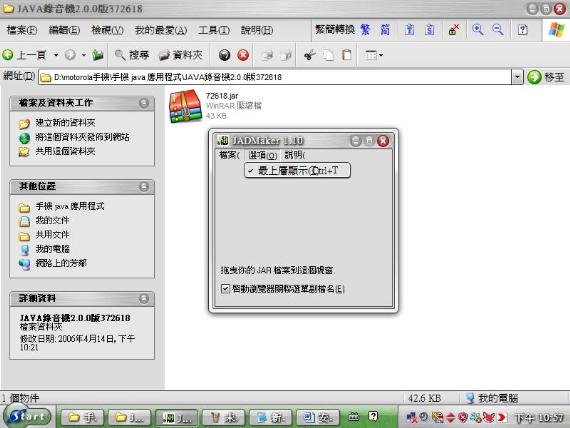This screenshot has width=570, height=428.
Task: Open the 搜尋 search pane
Action: click(132, 55)
